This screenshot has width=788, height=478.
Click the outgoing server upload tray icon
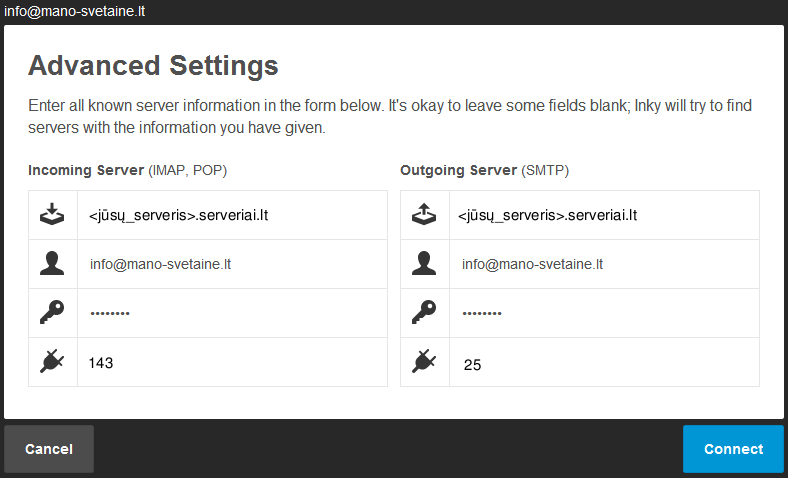point(424,215)
